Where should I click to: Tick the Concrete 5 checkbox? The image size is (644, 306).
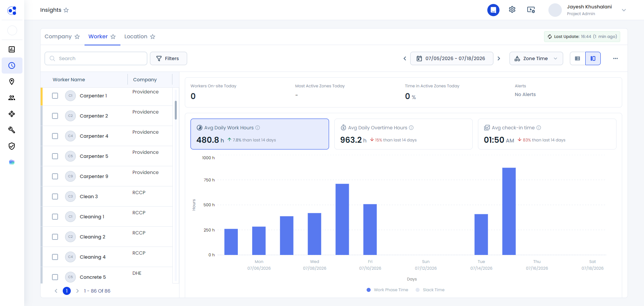55,277
